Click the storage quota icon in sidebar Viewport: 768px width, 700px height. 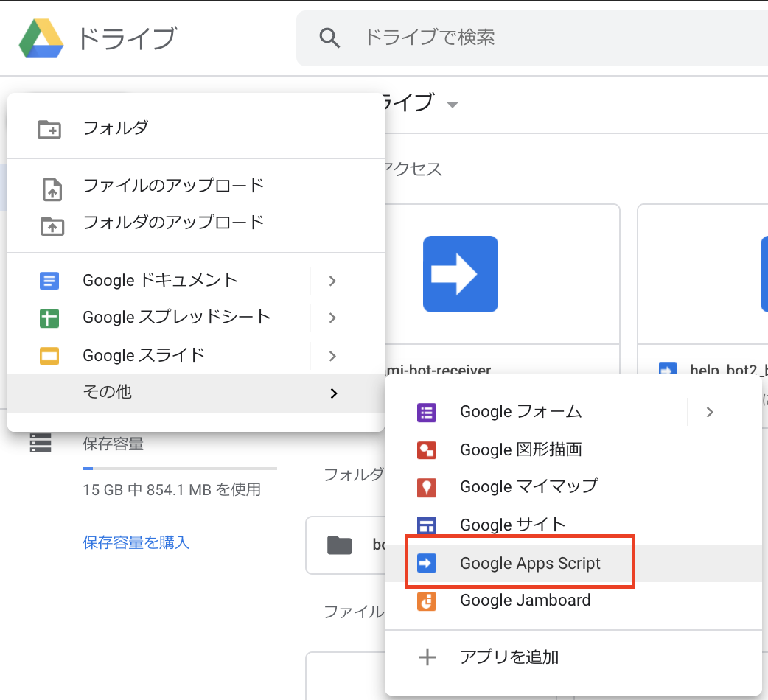point(41,442)
